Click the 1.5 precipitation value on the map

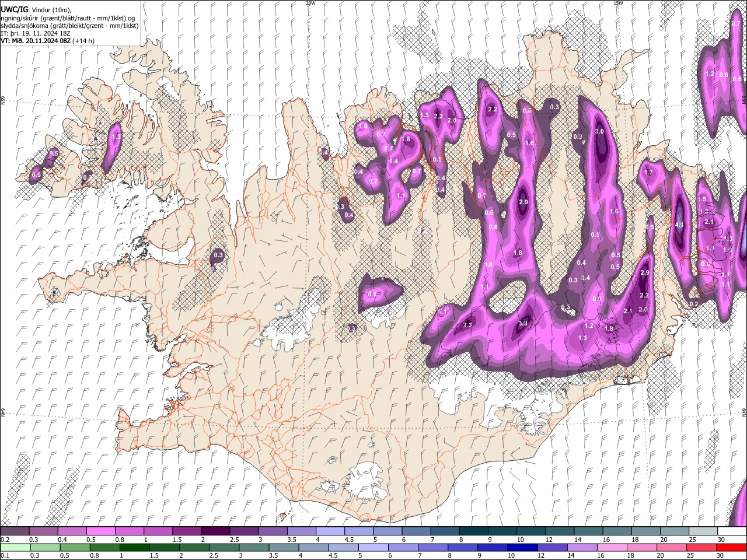pyautogui.click(x=702, y=199)
